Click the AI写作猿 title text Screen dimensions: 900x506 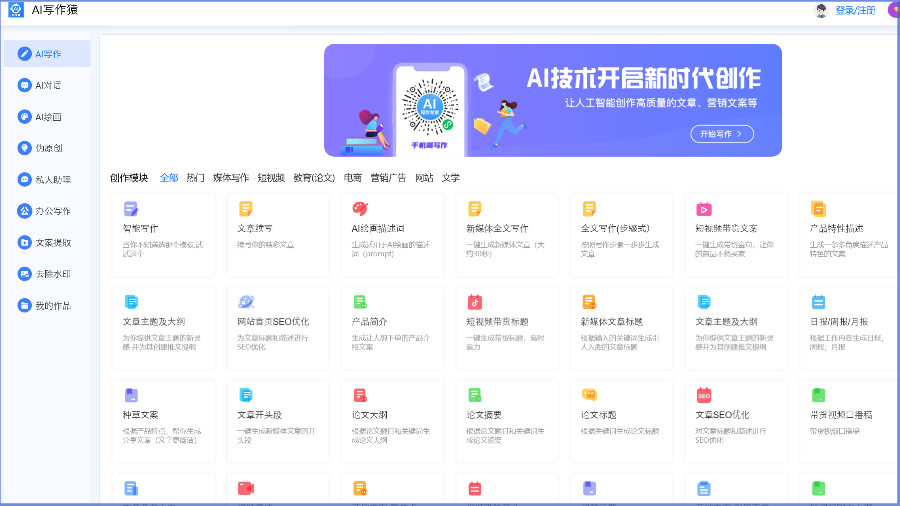pos(55,10)
